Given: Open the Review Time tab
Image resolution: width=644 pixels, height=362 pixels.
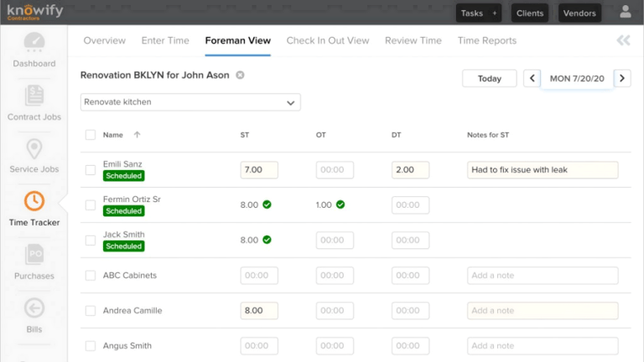Looking at the screenshot, I should [413, 40].
